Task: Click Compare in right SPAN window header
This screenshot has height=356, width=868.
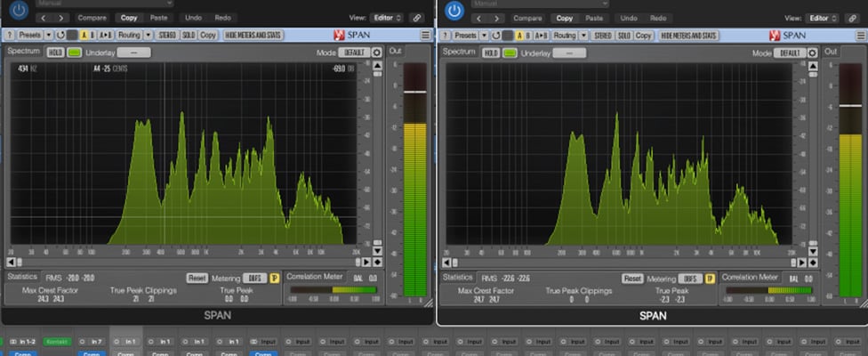Action: 527,19
